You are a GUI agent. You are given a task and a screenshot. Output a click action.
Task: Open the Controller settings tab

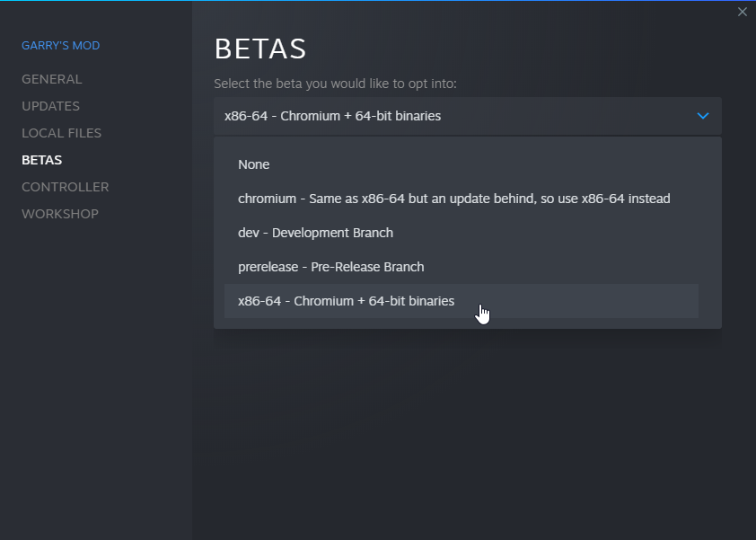tap(65, 187)
